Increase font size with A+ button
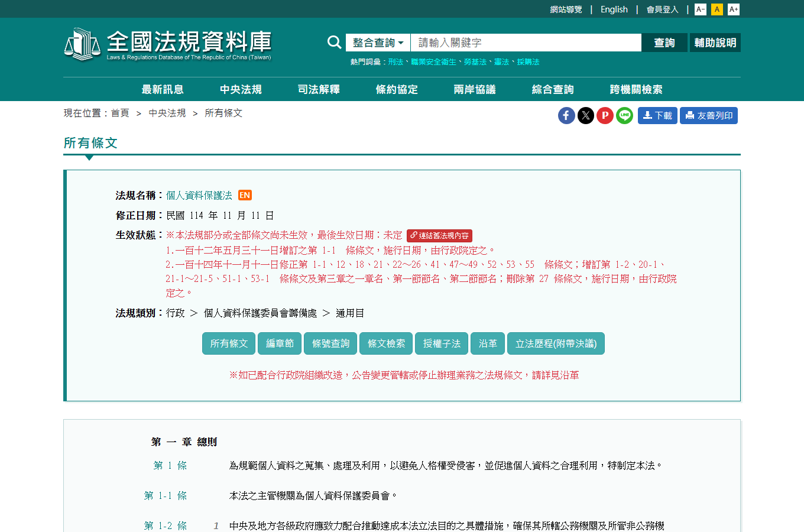Image resolution: width=804 pixels, height=532 pixels. coord(734,9)
